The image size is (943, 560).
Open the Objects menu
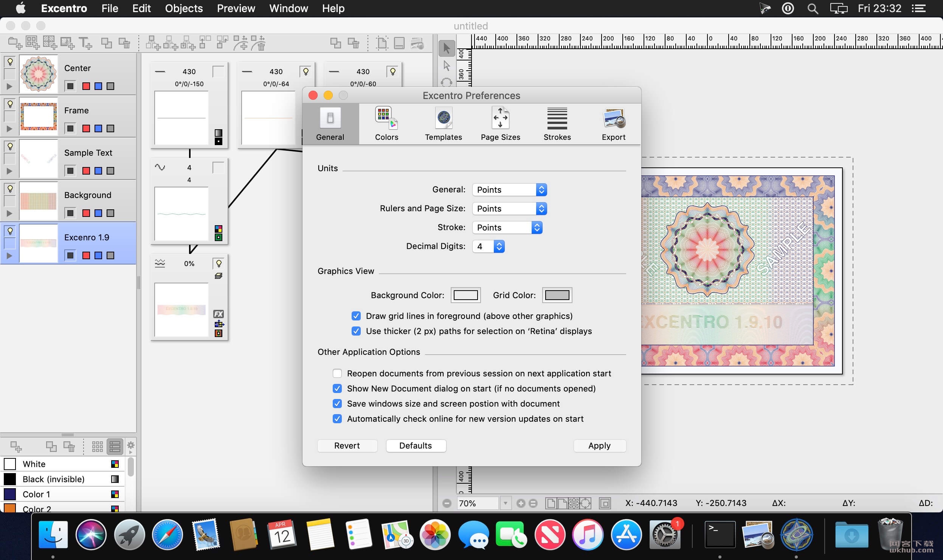184,8
